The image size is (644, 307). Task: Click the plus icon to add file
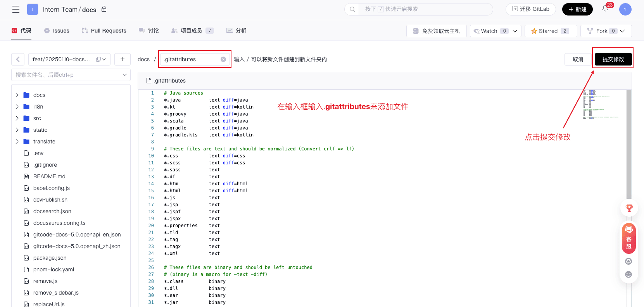click(123, 59)
